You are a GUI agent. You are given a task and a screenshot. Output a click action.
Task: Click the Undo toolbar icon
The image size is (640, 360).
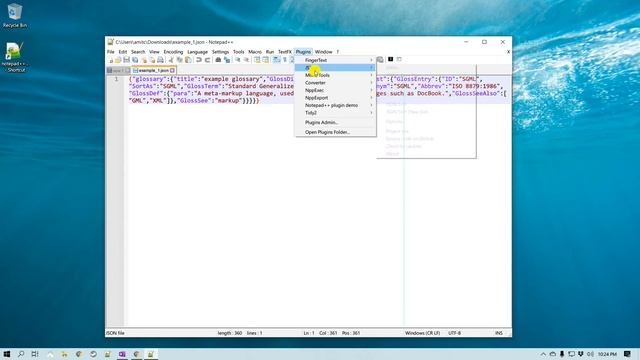pos(199,60)
